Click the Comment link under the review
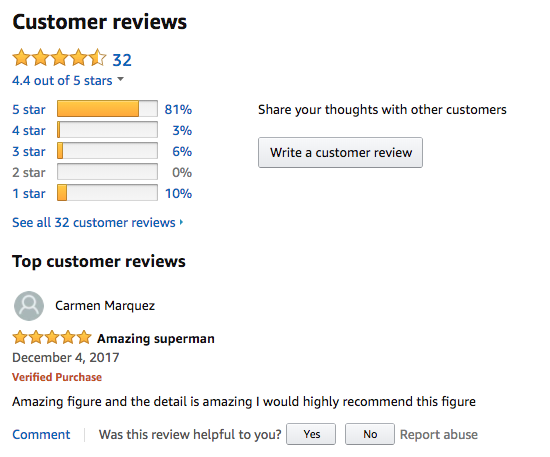This screenshot has height=457, width=550. click(x=41, y=435)
